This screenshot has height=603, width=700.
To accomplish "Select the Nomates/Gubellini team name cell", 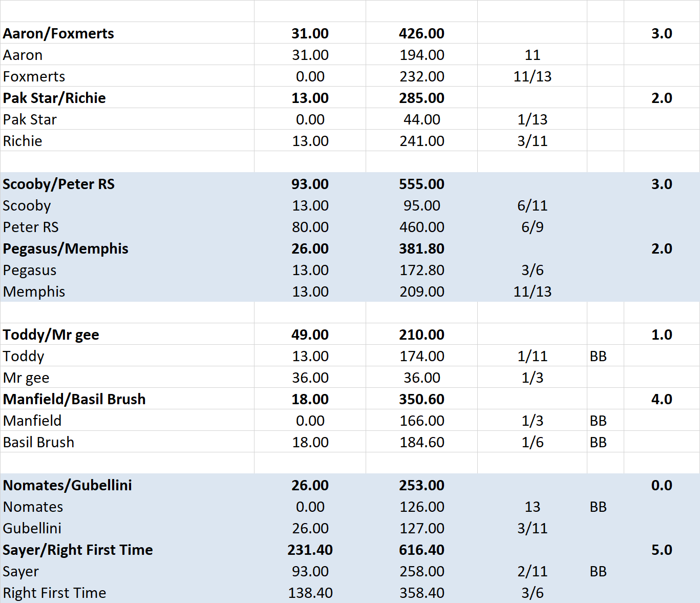I will click(68, 485).
